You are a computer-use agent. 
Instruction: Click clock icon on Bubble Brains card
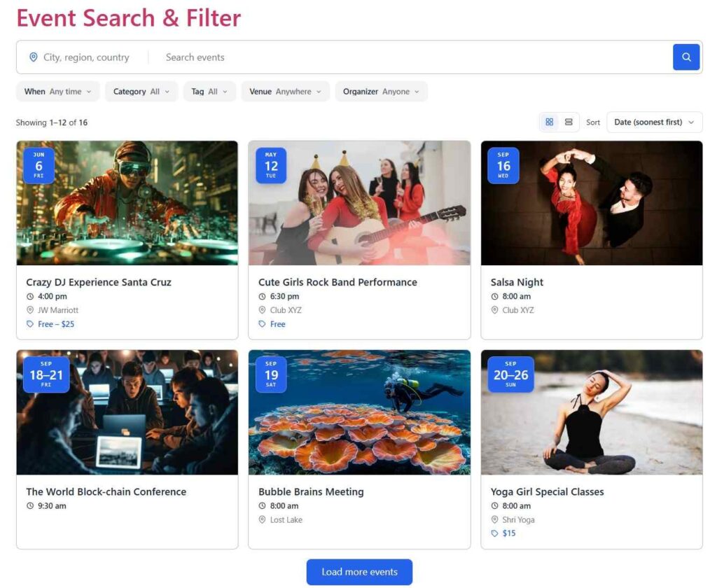[262, 505]
